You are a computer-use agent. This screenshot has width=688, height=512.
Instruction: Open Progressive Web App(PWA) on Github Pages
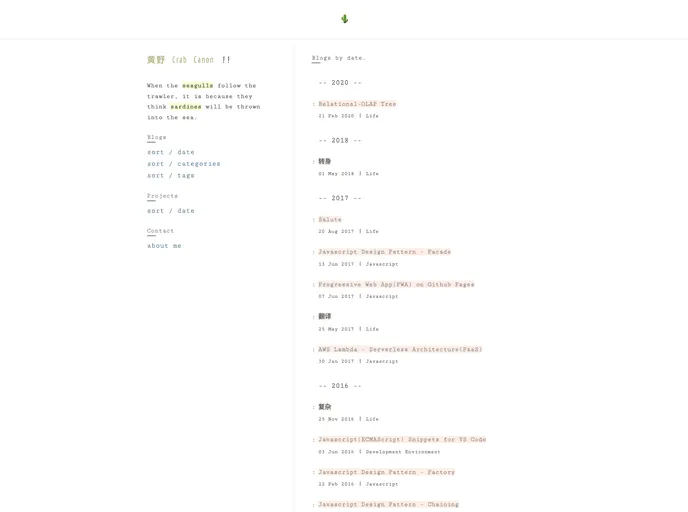coord(396,285)
